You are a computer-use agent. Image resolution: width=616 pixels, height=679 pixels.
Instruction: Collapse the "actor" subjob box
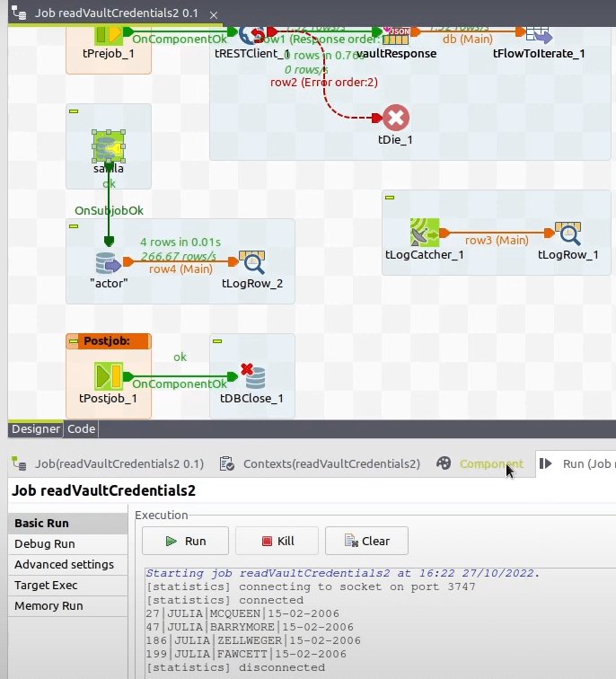[74, 226]
